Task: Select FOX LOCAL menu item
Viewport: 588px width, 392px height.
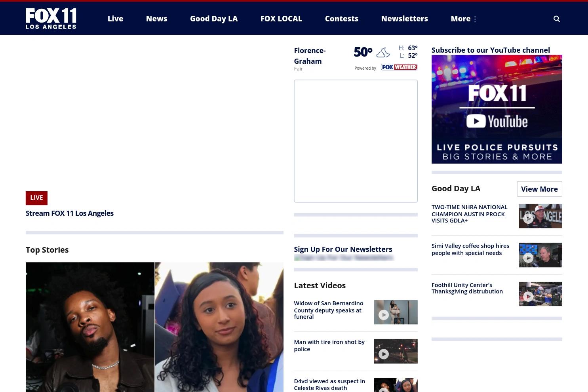Action: pos(281,19)
